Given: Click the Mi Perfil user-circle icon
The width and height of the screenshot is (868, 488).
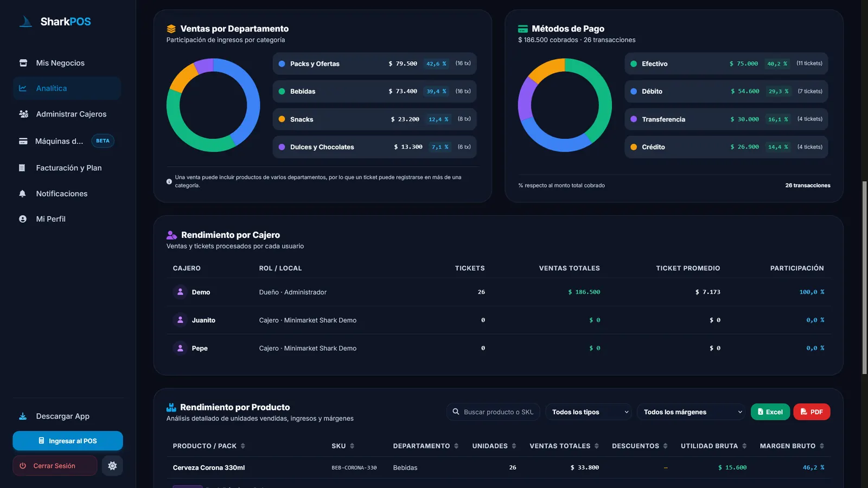Looking at the screenshot, I should coord(23,219).
